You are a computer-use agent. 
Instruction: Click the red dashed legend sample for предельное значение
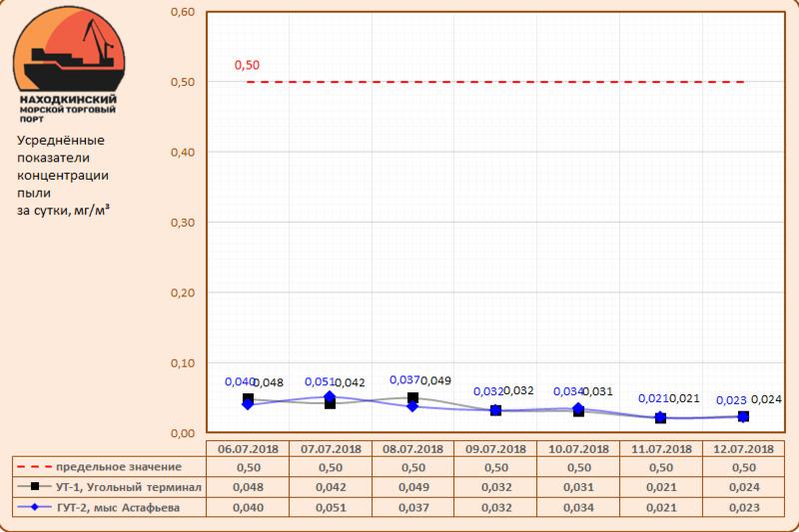35,467
